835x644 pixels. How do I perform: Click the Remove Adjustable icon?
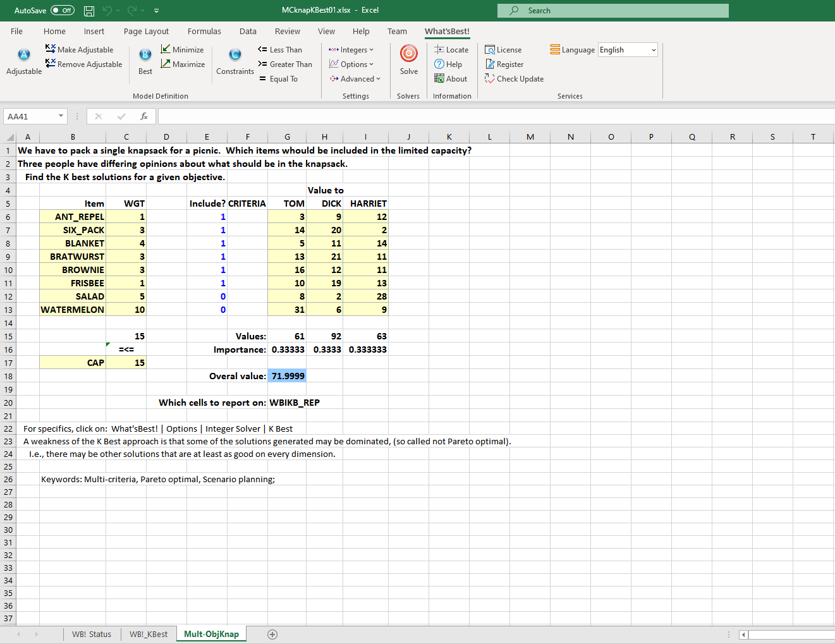point(51,64)
